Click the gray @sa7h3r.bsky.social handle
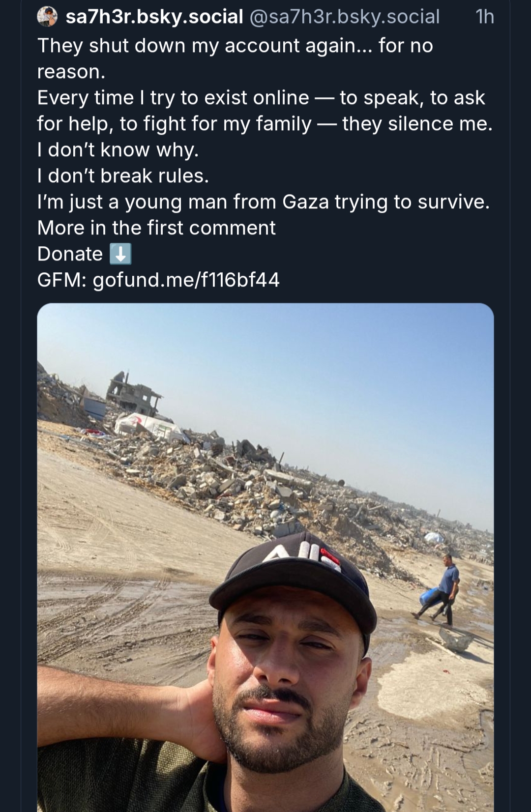The height and width of the screenshot is (812, 531). click(x=345, y=17)
